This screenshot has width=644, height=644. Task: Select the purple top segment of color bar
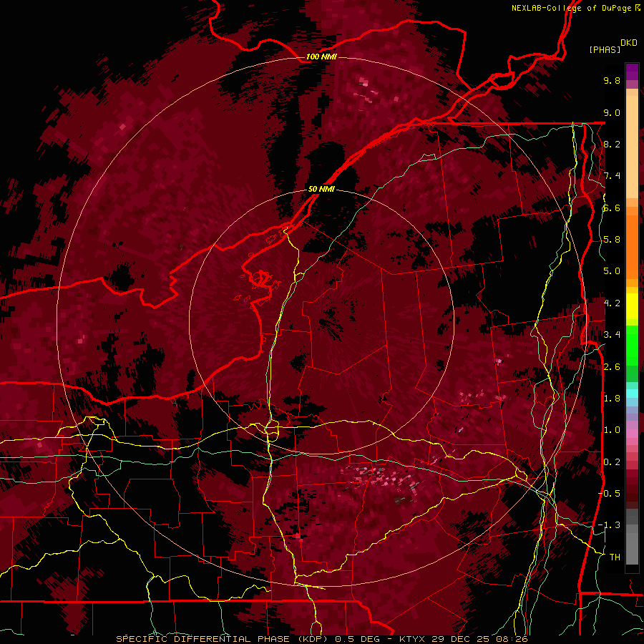point(632,72)
